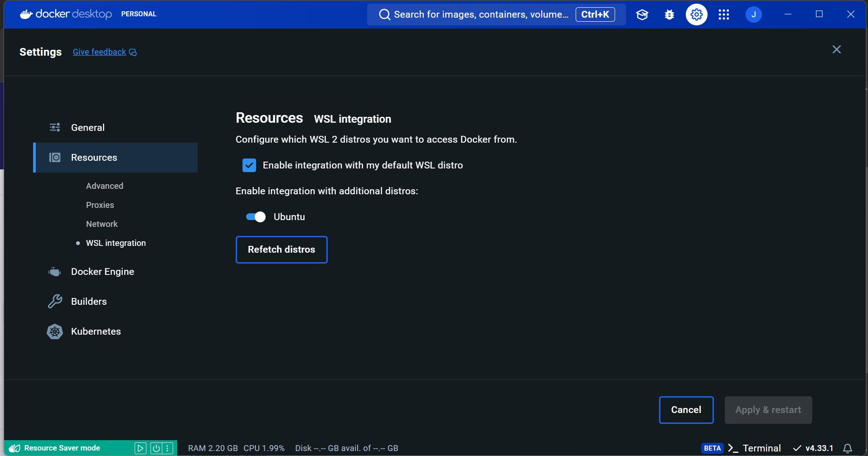Click the Docker Engine icon
This screenshot has height=456, width=868.
[55, 272]
